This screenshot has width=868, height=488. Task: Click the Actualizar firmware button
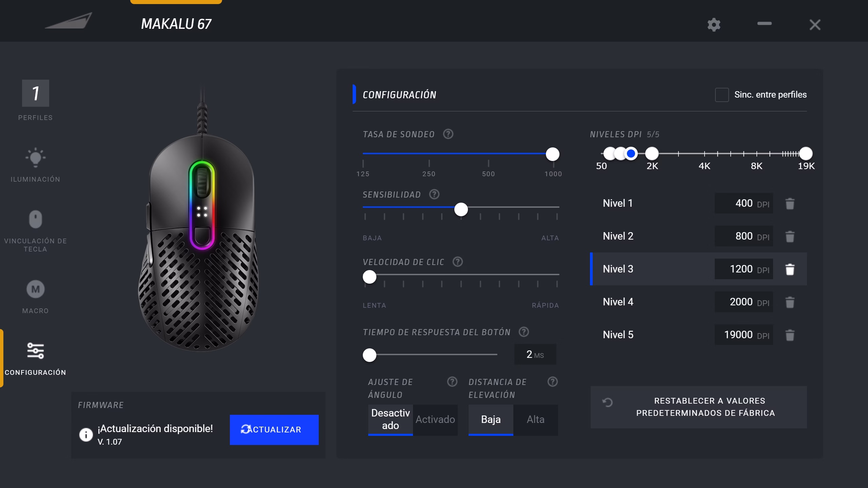[274, 430]
